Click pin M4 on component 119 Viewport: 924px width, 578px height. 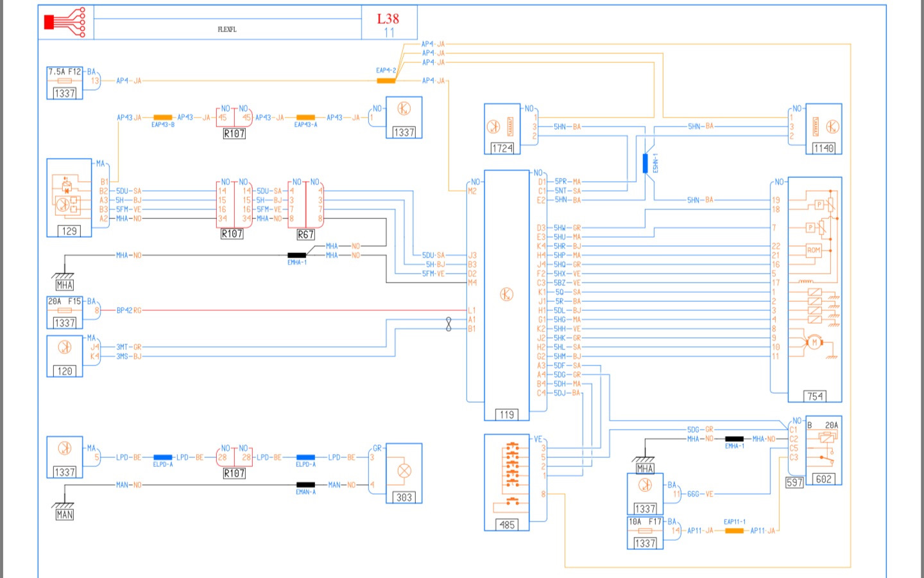(472, 283)
